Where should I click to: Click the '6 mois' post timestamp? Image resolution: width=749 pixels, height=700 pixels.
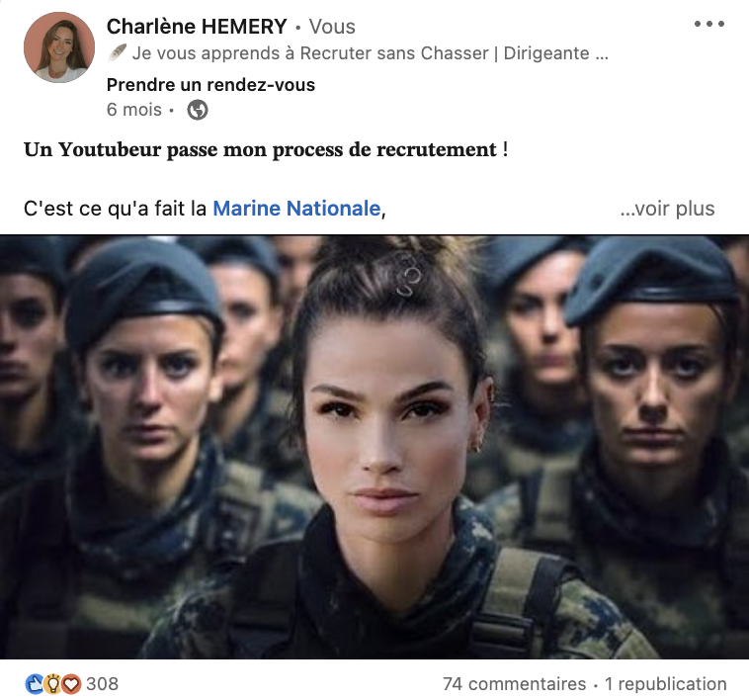pos(134,110)
